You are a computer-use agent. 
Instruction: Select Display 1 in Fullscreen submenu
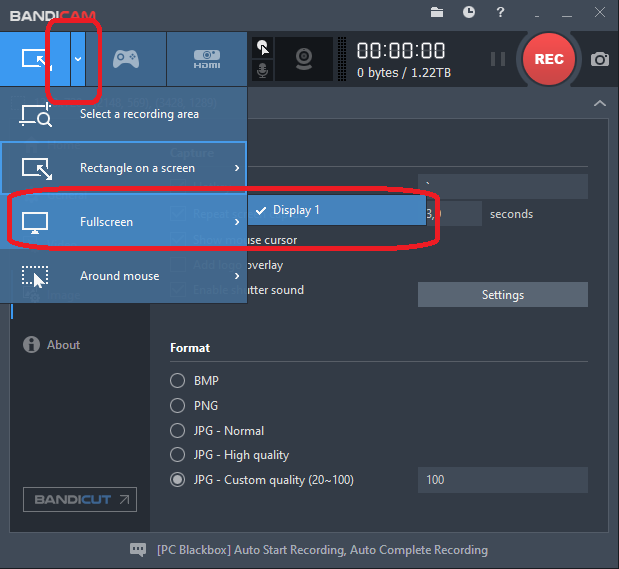coord(296,210)
